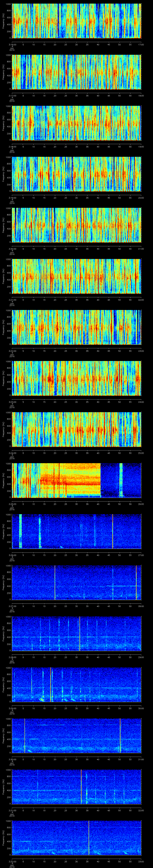Click the bright cyan burst near 50s in 3:25:00 panel
153x868 pixels.
coord(121,480)
